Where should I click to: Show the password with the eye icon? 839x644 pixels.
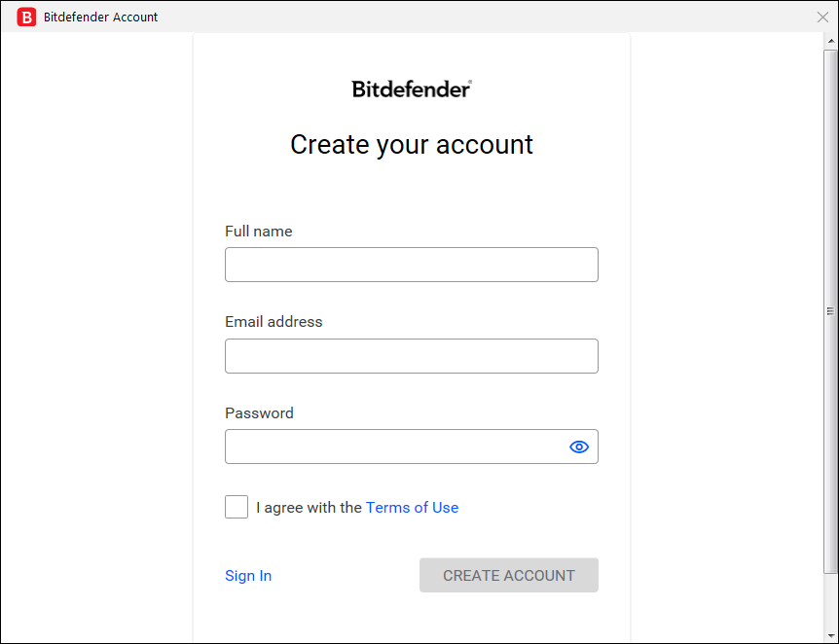pos(579,447)
